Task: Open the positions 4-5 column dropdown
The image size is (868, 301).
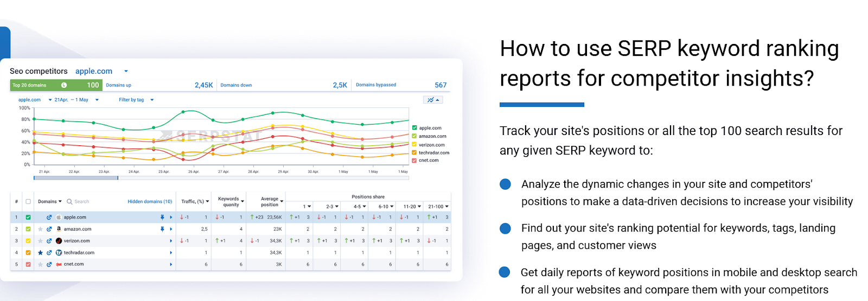Action: pos(360,207)
